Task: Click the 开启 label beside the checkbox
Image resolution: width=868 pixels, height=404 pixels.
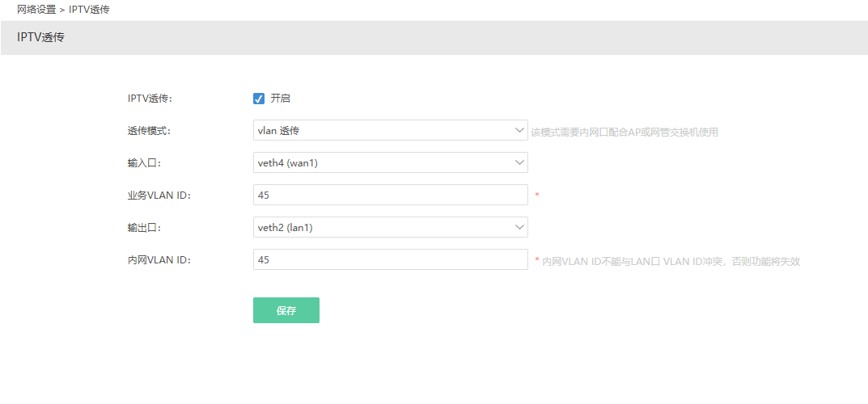Action: click(x=280, y=99)
